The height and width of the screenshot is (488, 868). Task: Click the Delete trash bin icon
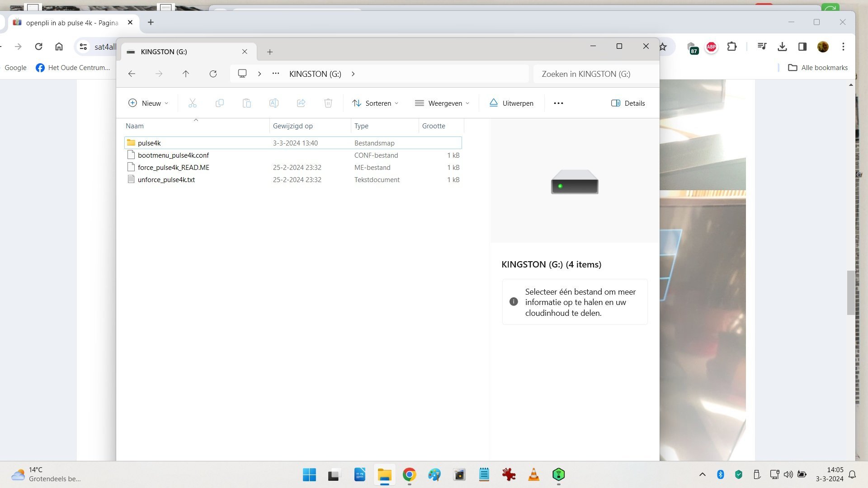[x=328, y=103]
